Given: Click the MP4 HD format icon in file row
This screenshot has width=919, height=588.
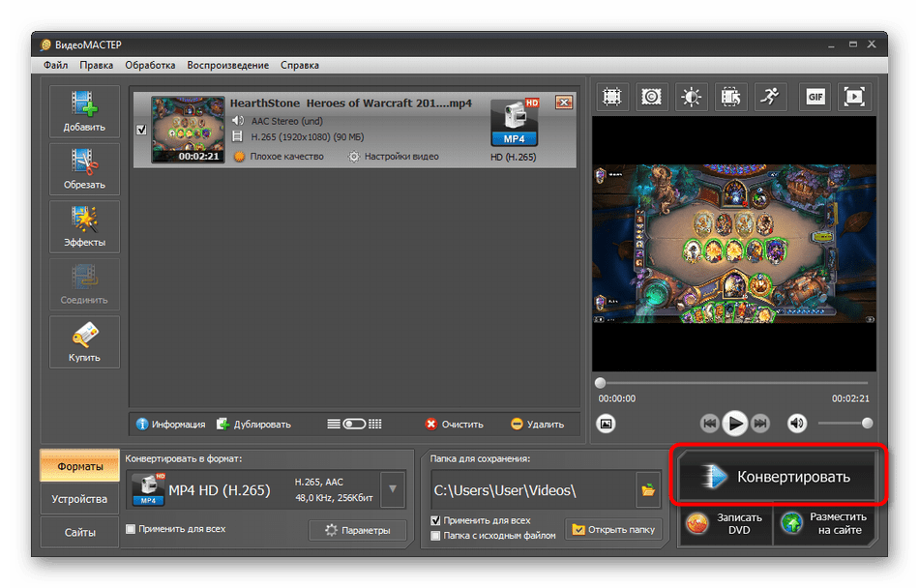Looking at the screenshot, I should point(514,123).
